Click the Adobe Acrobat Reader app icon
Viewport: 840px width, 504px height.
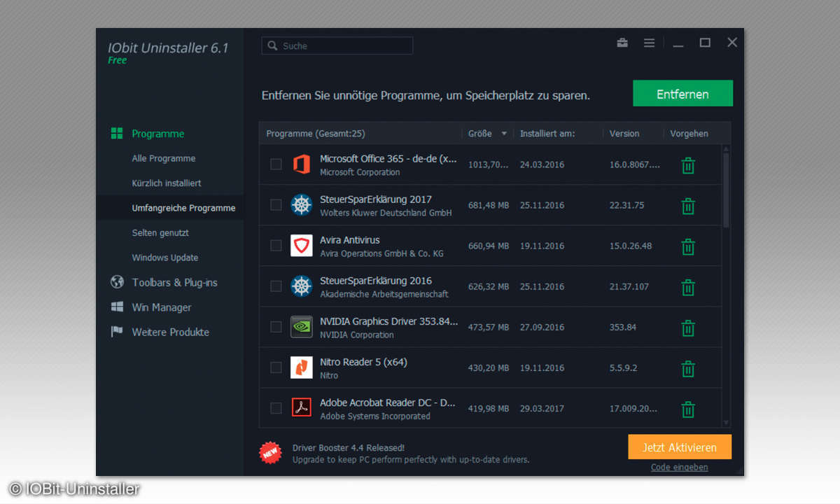[x=302, y=407]
